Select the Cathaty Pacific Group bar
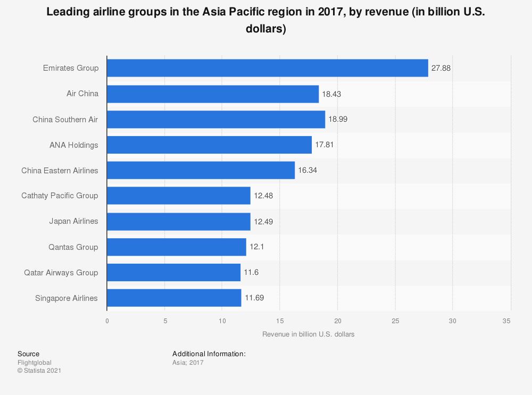Image resolution: width=532 pixels, height=395 pixels. pos(178,196)
